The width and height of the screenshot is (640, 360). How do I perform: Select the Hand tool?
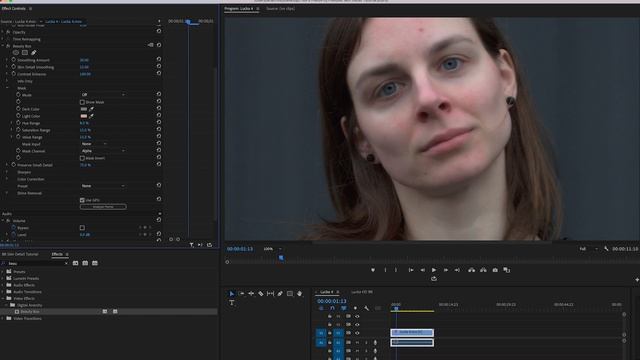coord(300,293)
